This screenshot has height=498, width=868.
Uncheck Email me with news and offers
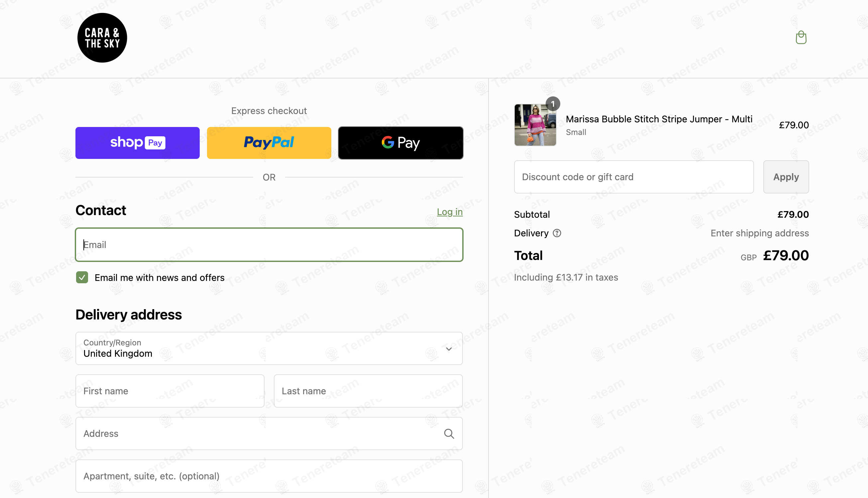click(x=82, y=277)
